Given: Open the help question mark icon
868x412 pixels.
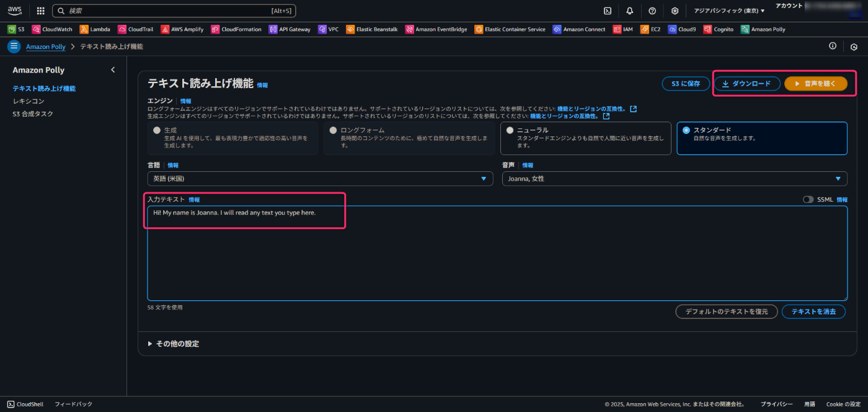Looking at the screenshot, I should coord(652,11).
